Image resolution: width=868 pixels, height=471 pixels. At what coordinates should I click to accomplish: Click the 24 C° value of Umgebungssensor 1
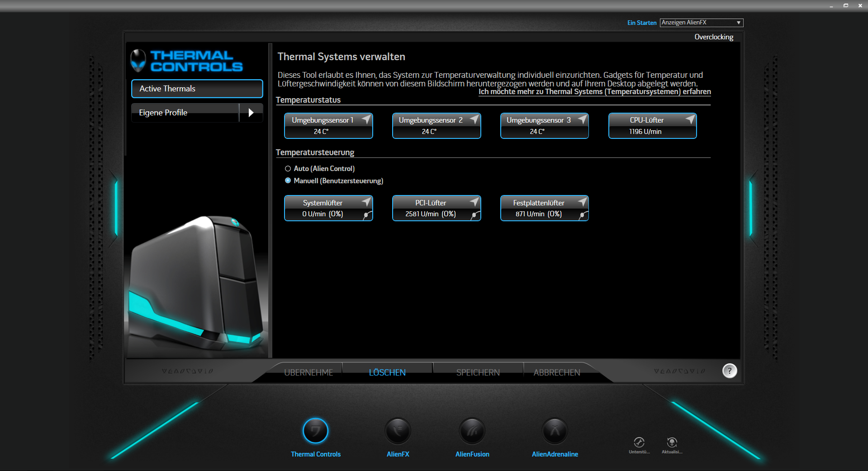321,132
